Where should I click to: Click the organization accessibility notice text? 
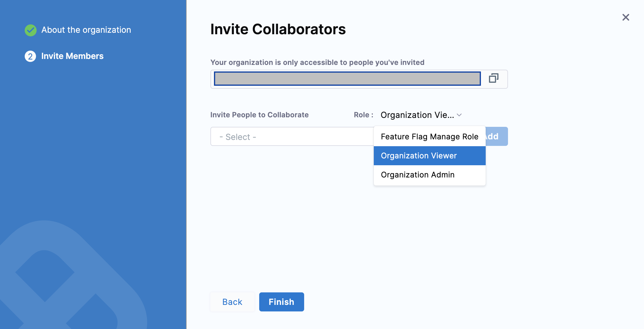317,62
